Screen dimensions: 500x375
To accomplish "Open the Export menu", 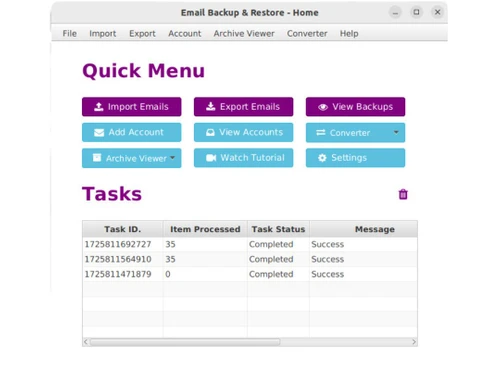I will click(142, 33).
